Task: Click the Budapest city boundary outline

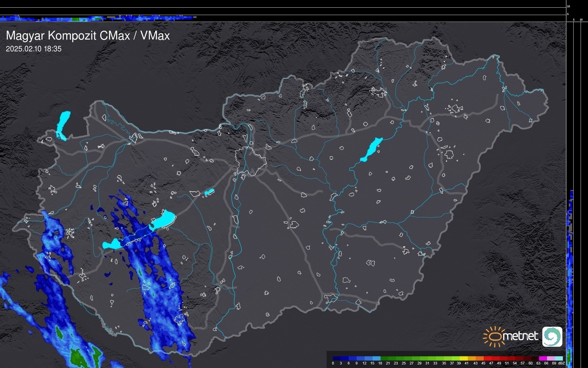Action: tap(251, 161)
